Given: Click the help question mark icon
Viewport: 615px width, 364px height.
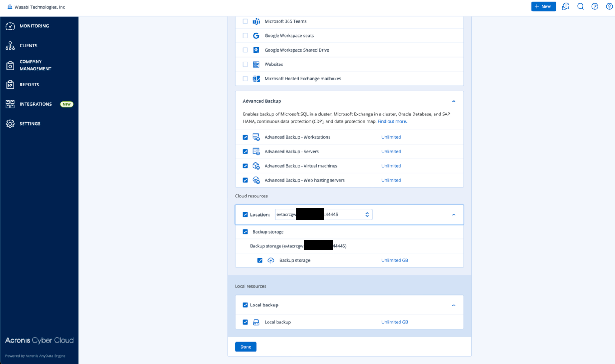Looking at the screenshot, I should pos(595,6).
